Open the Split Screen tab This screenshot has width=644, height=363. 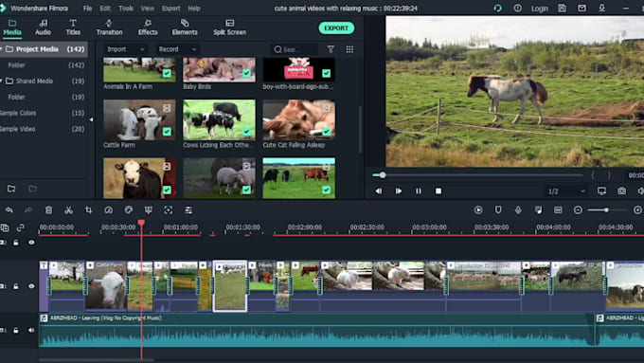click(229, 27)
